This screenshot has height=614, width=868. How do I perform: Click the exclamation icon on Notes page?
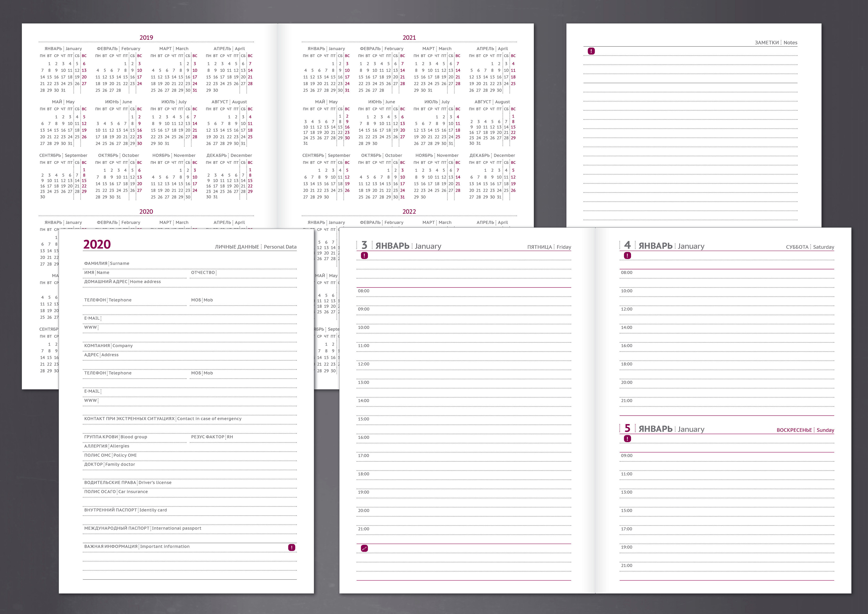click(x=591, y=51)
